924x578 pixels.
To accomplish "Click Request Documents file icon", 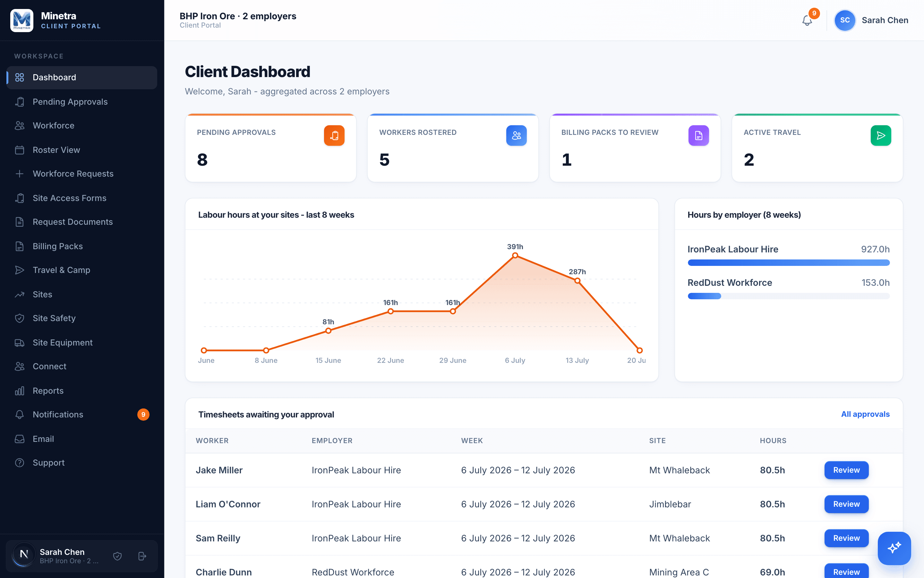I will 20,222.
